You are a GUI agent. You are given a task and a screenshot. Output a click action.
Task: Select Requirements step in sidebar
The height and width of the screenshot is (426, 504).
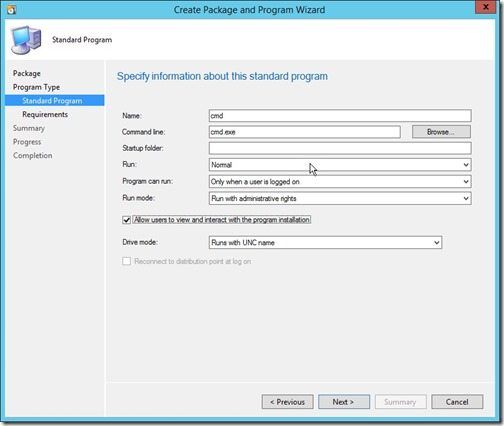click(45, 114)
